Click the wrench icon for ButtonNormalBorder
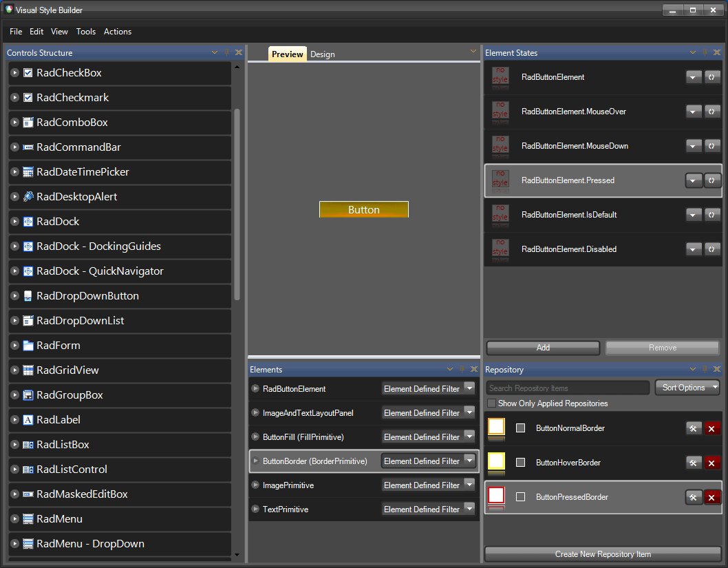The image size is (728, 568). [694, 428]
